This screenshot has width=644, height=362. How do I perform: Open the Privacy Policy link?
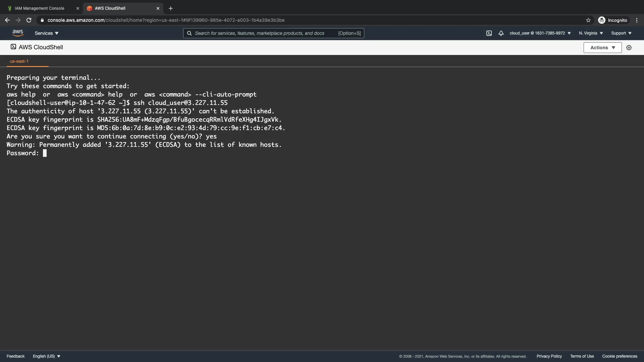click(x=549, y=356)
